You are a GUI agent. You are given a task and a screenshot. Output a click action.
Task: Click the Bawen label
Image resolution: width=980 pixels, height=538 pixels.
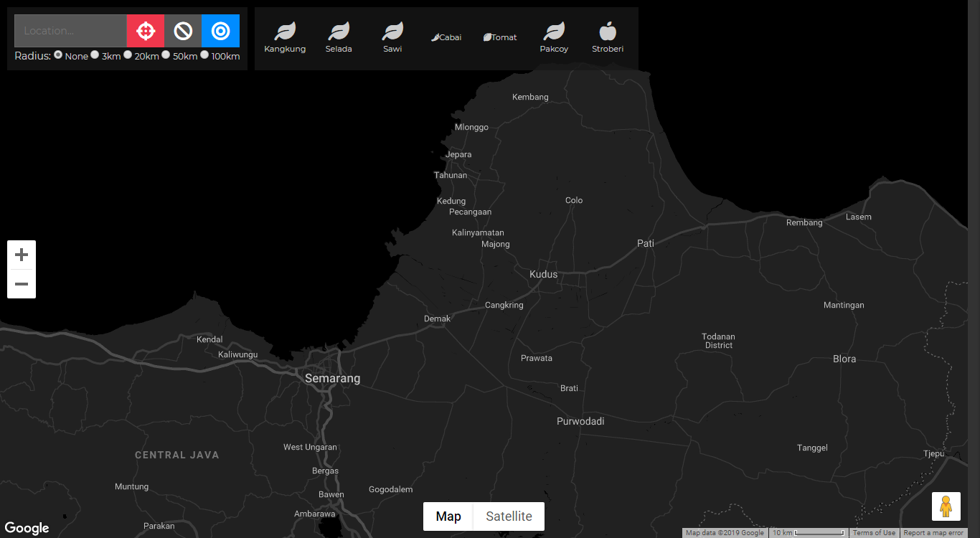[x=331, y=494]
